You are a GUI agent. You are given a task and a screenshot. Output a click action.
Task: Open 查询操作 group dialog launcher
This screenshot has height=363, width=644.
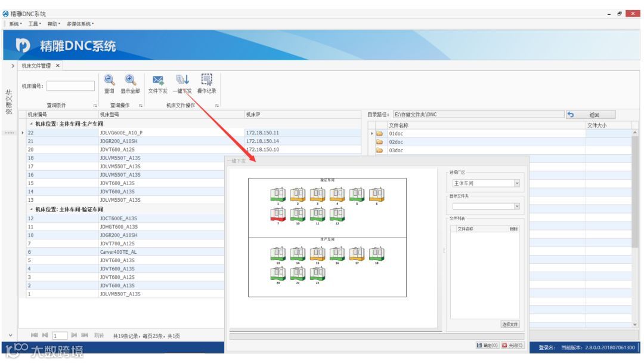(141, 106)
